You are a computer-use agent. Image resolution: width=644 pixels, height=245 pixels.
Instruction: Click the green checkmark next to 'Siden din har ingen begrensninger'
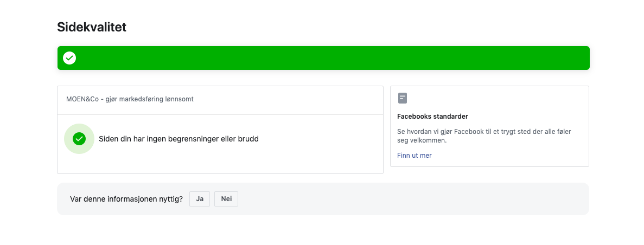(x=79, y=139)
